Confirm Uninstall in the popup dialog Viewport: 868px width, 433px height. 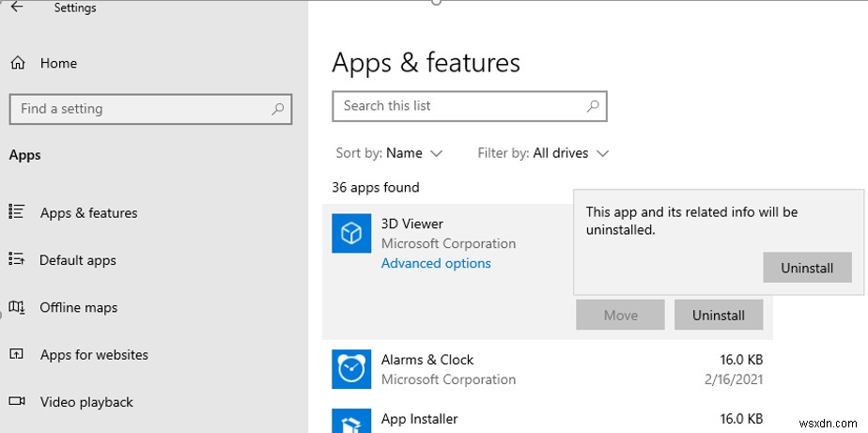pyautogui.click(x=807, y=268)
